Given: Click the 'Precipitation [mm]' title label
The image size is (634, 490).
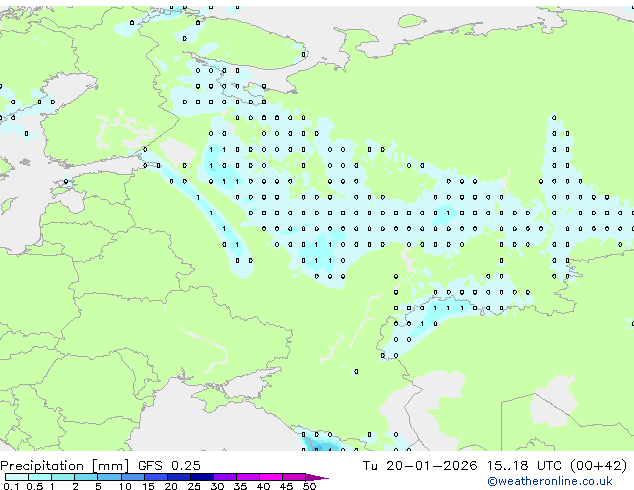Looking at the screenshot, I should (x=65, y=466).
